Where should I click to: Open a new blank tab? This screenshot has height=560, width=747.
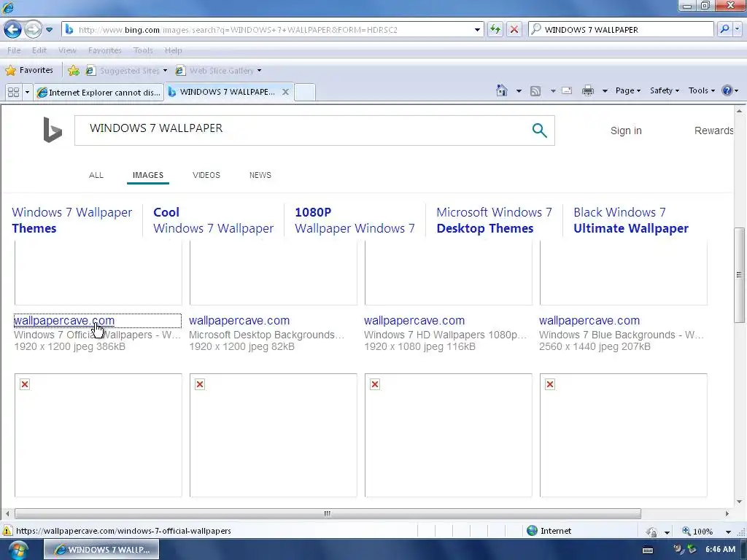point(304,92)
